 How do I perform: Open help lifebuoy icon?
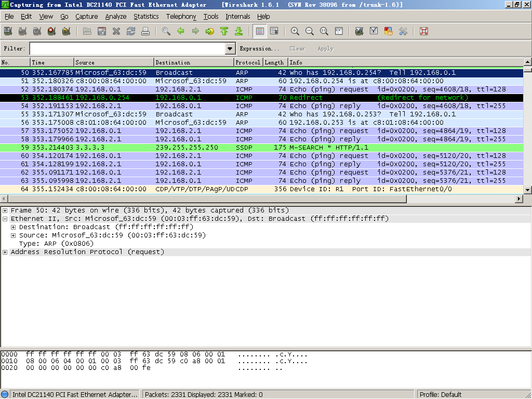pos(424,32)
